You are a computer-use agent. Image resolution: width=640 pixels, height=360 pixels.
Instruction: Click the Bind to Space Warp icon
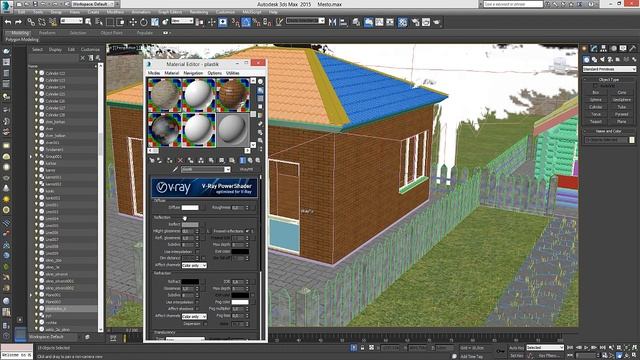[52, 22]
